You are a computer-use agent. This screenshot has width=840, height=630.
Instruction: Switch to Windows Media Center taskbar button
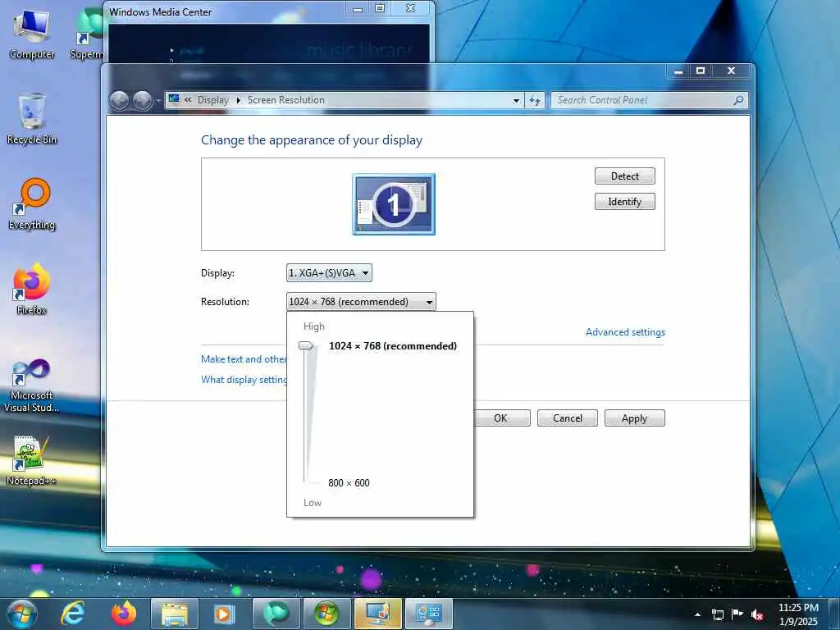tap(326, 614)
